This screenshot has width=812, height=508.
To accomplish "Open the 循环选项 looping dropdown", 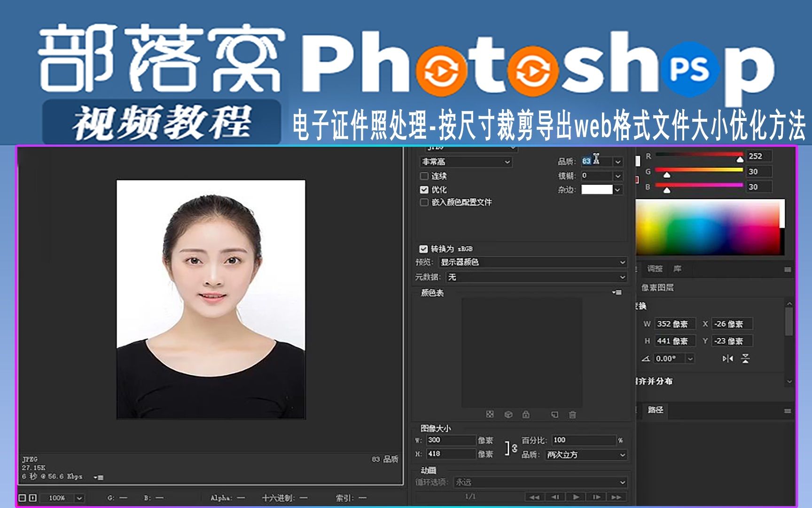I will [540, 482].
